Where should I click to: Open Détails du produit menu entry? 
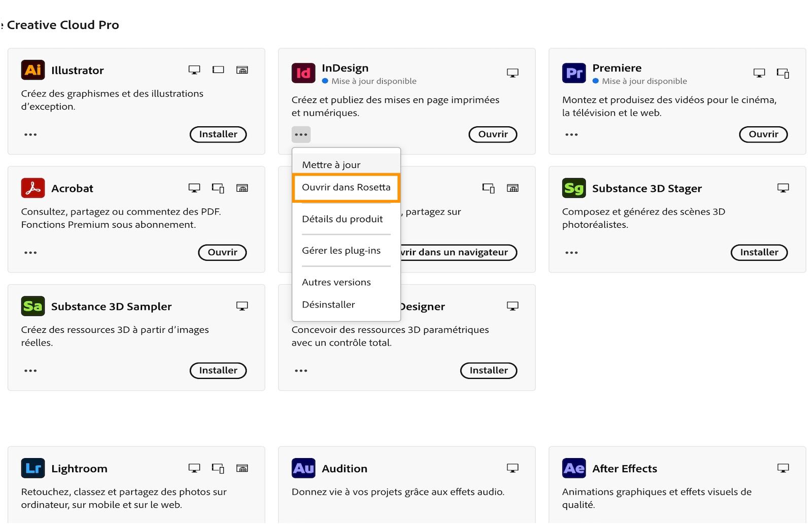point(346,219)
